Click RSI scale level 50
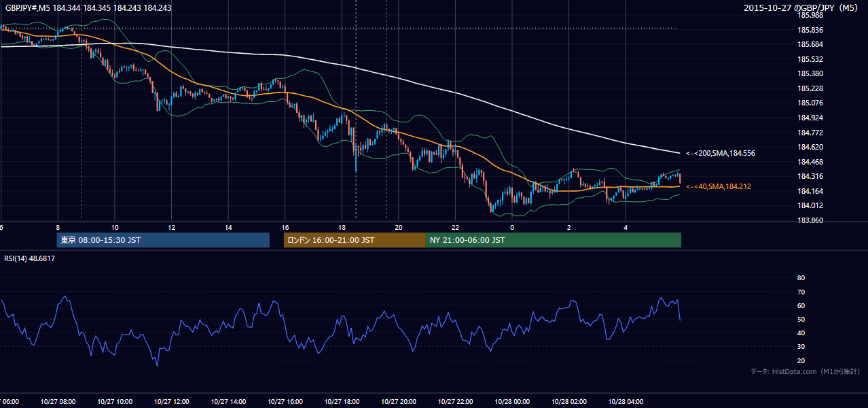868x408 pixels. (801, 319)
